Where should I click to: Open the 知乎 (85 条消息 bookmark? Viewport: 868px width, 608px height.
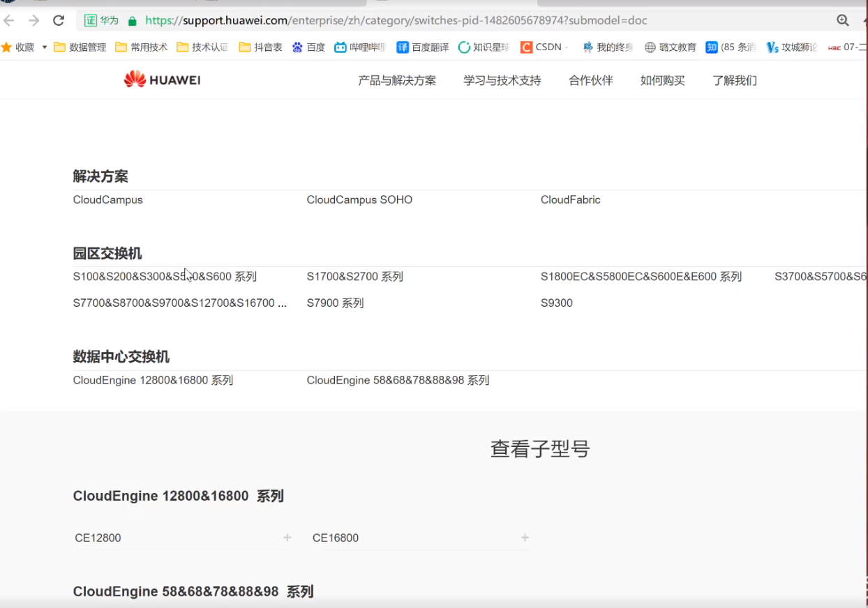731,47
